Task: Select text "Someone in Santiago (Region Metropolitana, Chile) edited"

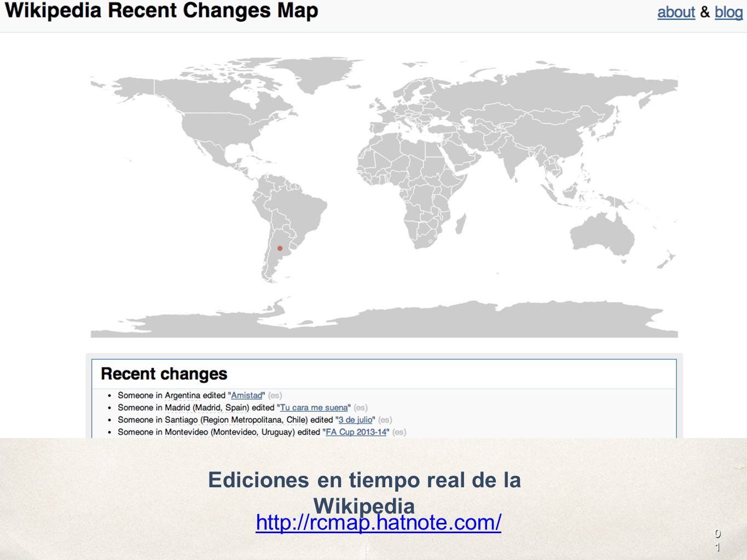Action: coord(225,420)
